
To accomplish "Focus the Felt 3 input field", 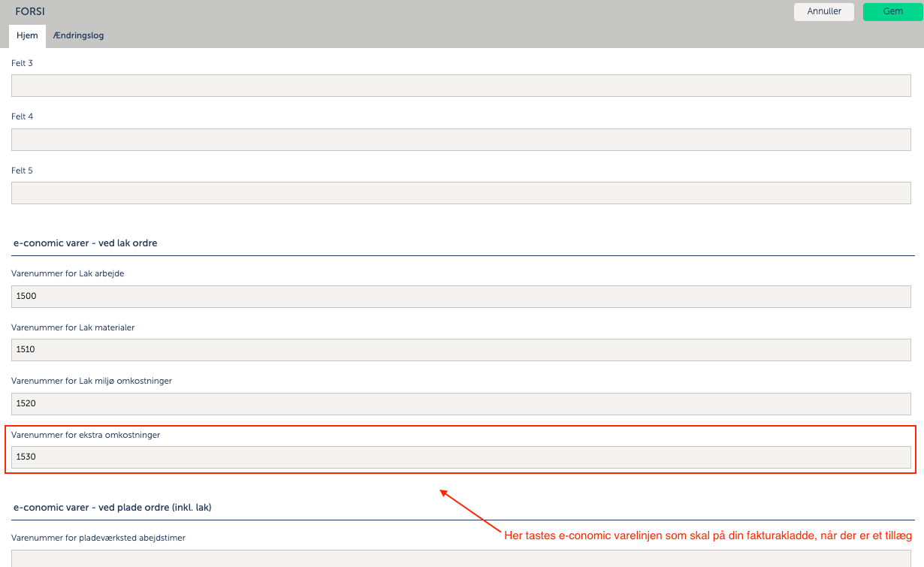I will (461, 86).
